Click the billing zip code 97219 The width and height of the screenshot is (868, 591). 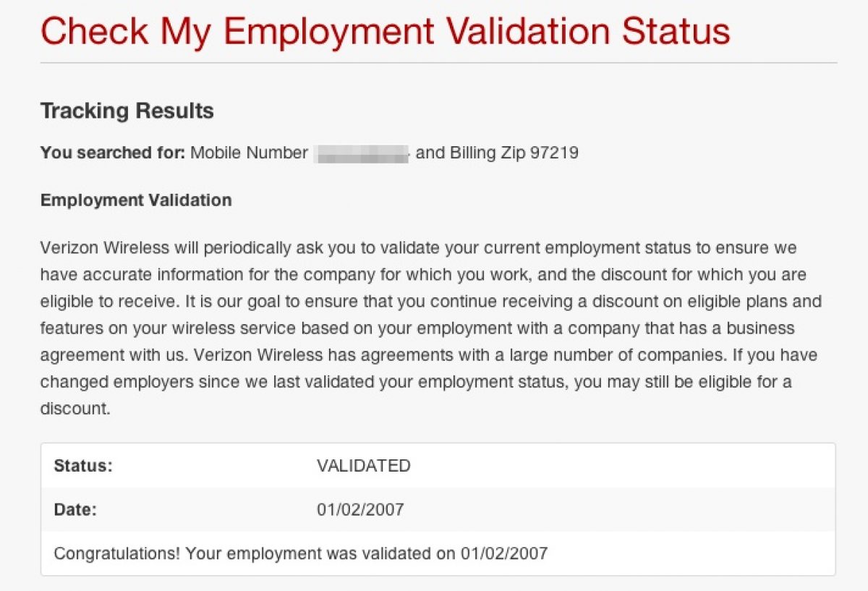point(554,153)
